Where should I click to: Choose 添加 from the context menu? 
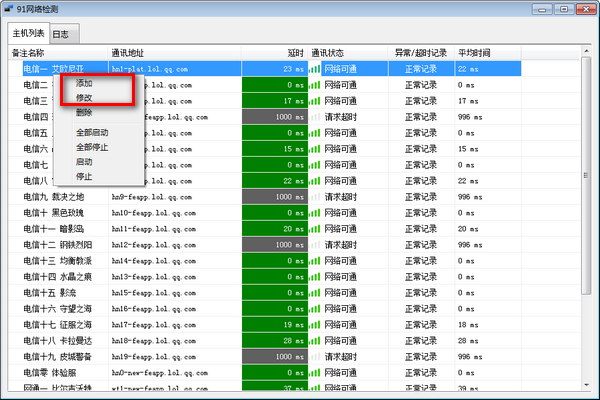coord(85,83)
